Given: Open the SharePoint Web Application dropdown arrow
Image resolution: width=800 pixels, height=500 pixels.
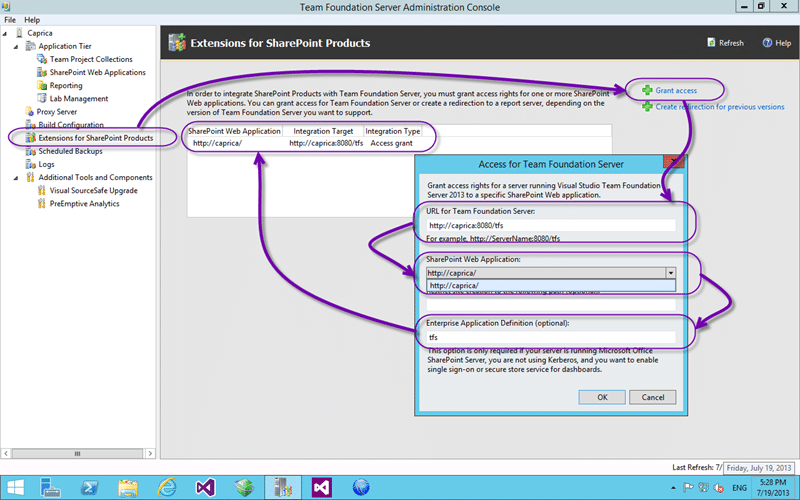Looking at the screenshot, I should [x=670, y=273].
